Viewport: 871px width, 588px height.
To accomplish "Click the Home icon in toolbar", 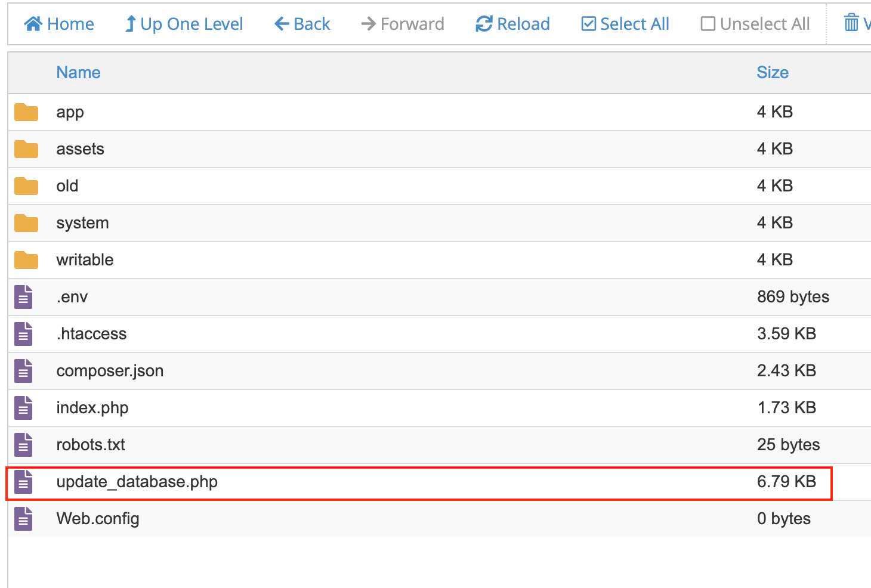I will coord(33,24).
